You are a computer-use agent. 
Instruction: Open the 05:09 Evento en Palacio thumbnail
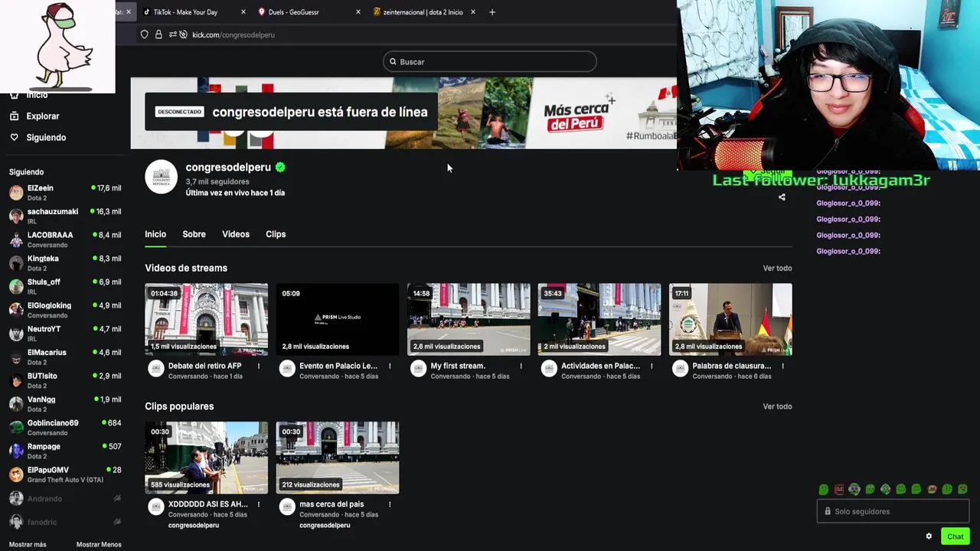338,320
